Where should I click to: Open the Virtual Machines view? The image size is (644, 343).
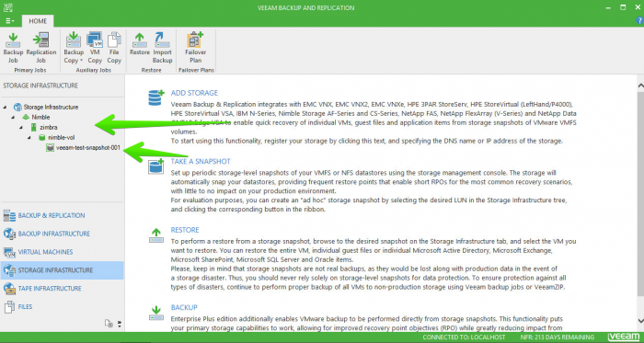coord(62,252)
